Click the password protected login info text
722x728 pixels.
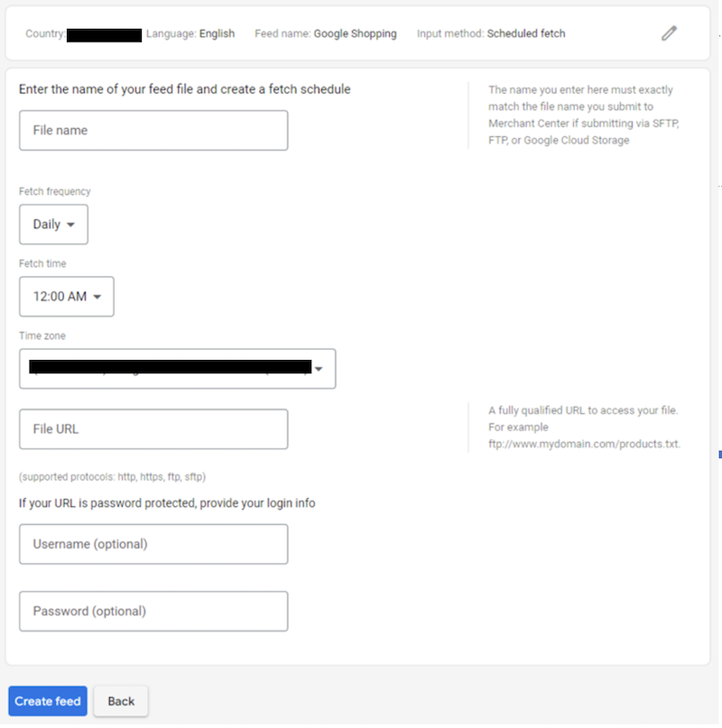(x=167, y=503)
